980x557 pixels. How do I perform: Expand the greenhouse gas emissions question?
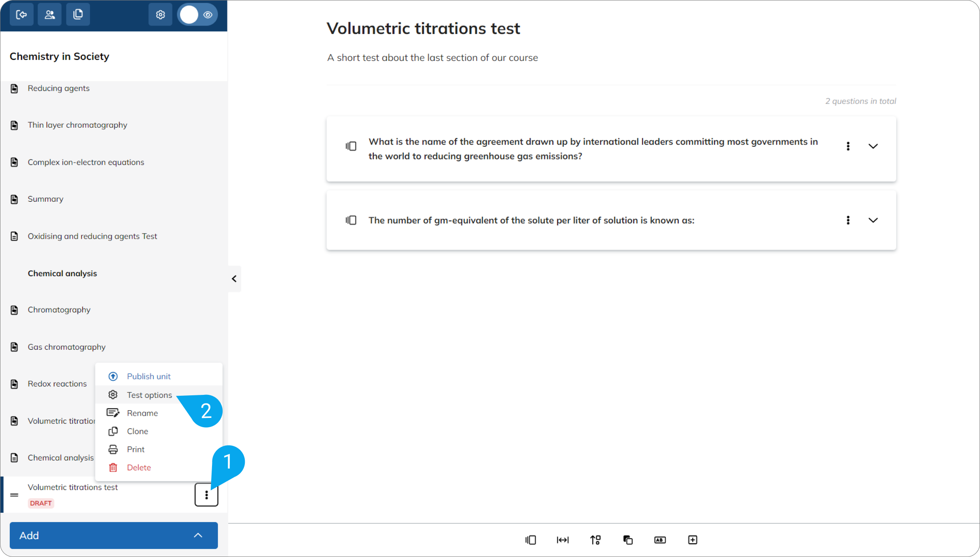[x=873, y=146]
